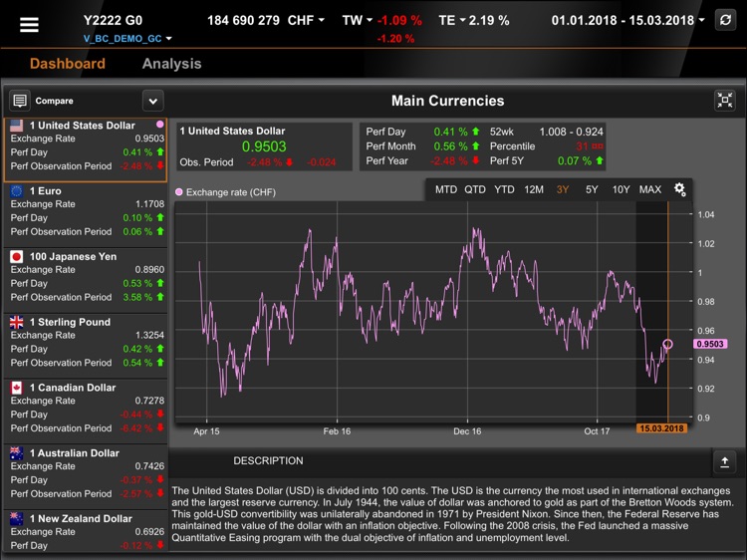
Task: Switch to the Analysis tab
Action: pos(171,64)
